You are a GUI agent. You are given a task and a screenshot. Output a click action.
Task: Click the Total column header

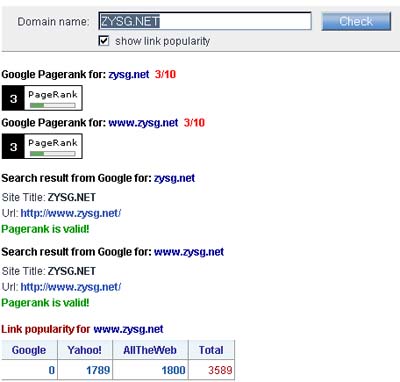click(x=211, y=350)
